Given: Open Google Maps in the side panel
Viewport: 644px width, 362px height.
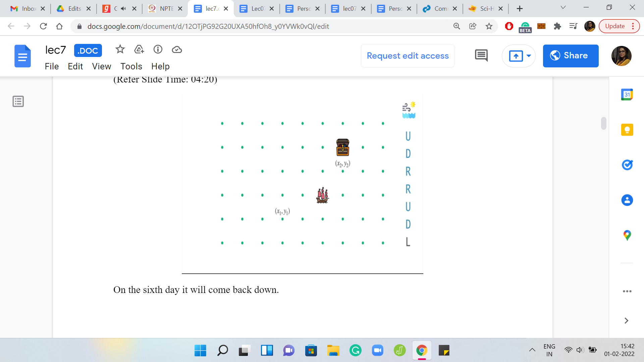Looking at the screenshot, I should point(627,235).
